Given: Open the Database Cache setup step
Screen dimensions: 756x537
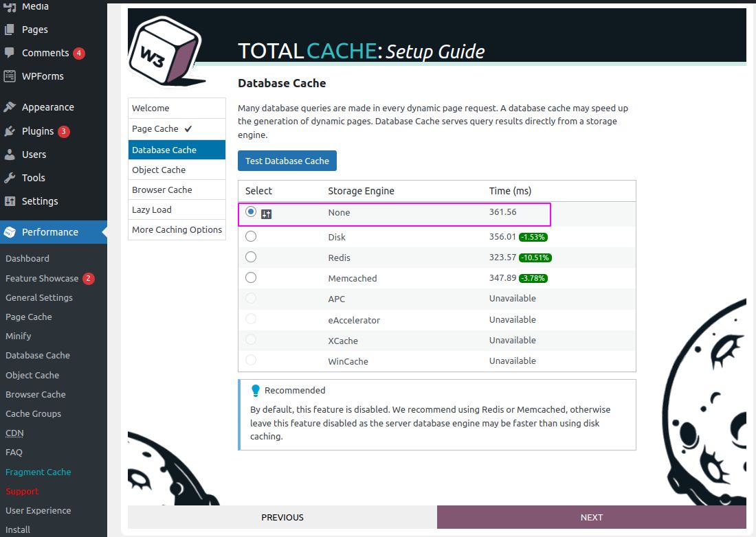Looking at the screenshot, I should tap(177, 150).
